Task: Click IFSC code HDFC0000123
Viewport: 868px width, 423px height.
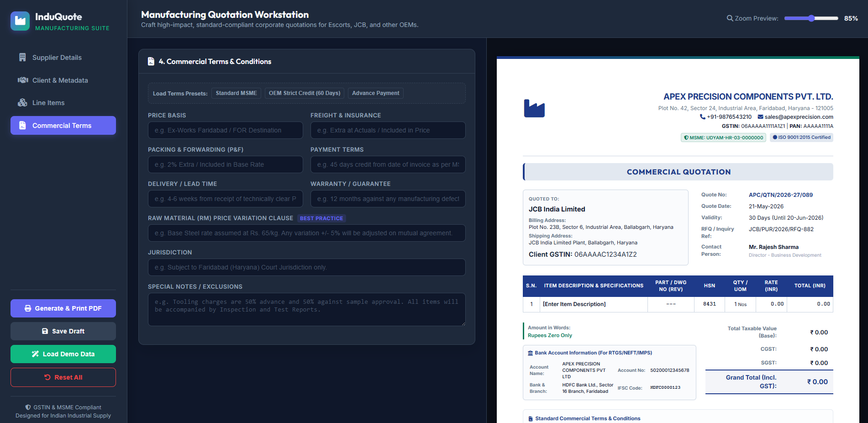Action: tap(665, 387)
